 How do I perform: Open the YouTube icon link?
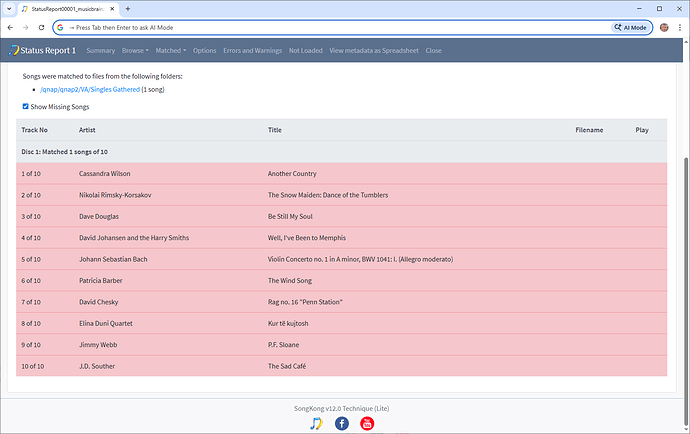[x=367, y=423]
